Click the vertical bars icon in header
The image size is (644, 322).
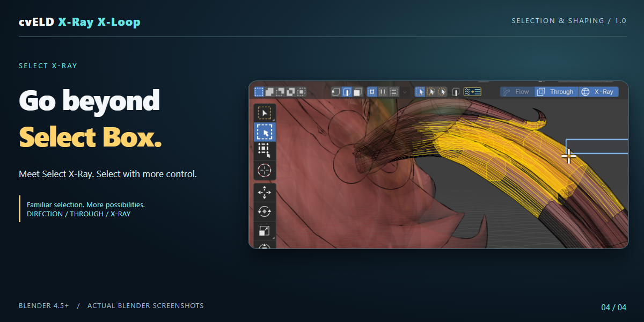(383, 92)
